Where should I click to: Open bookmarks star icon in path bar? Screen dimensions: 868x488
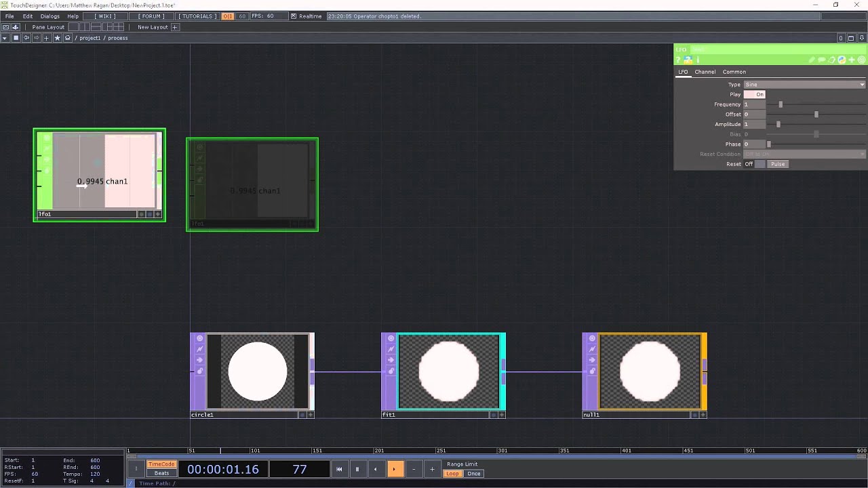[x=57, y=38]
